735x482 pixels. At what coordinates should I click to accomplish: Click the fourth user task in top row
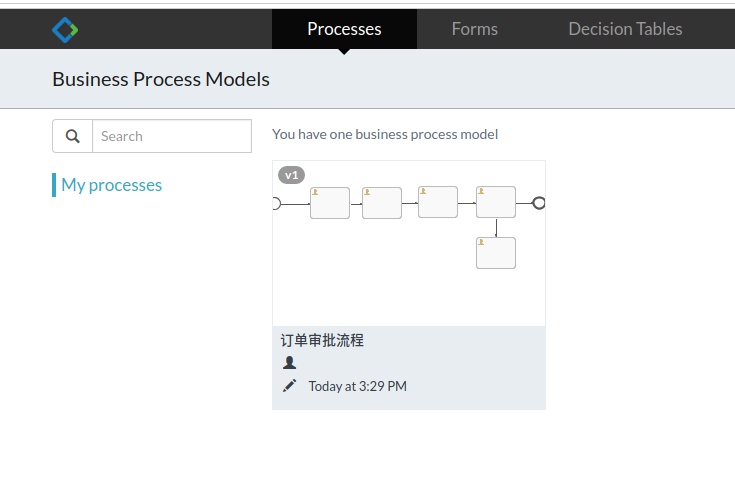click(x=496, y=202)
